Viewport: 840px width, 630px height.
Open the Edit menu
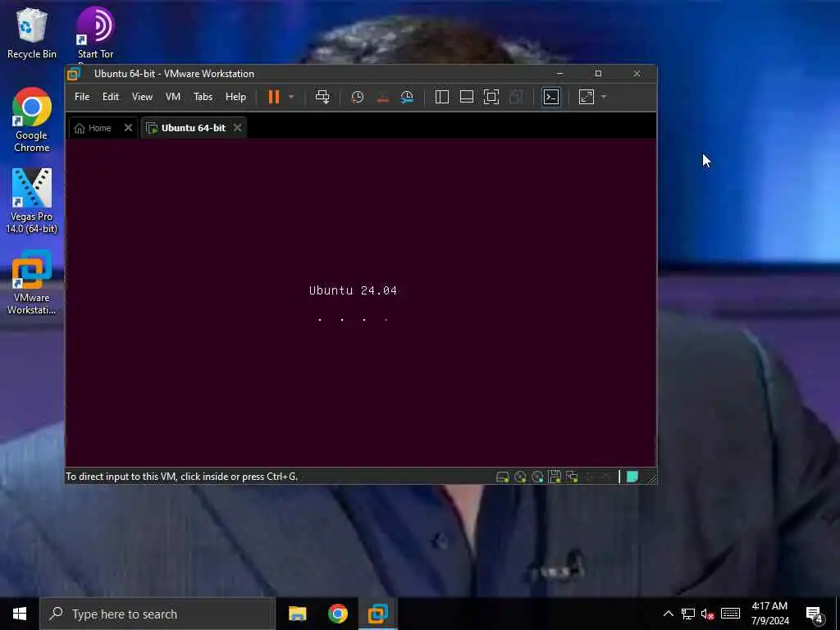point(111,97)
